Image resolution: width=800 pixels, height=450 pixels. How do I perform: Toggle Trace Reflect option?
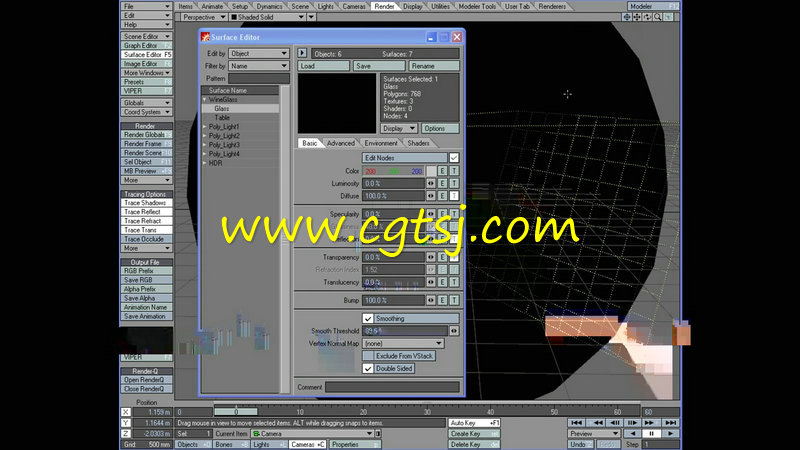(146, 212)
